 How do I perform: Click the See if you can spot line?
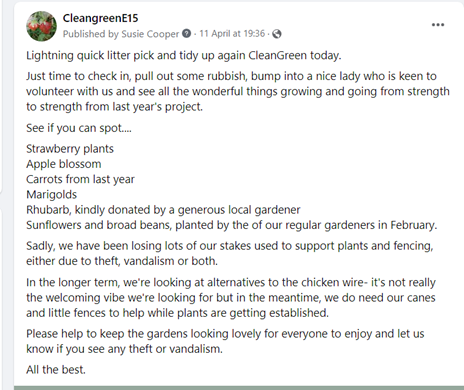point(79,128)
